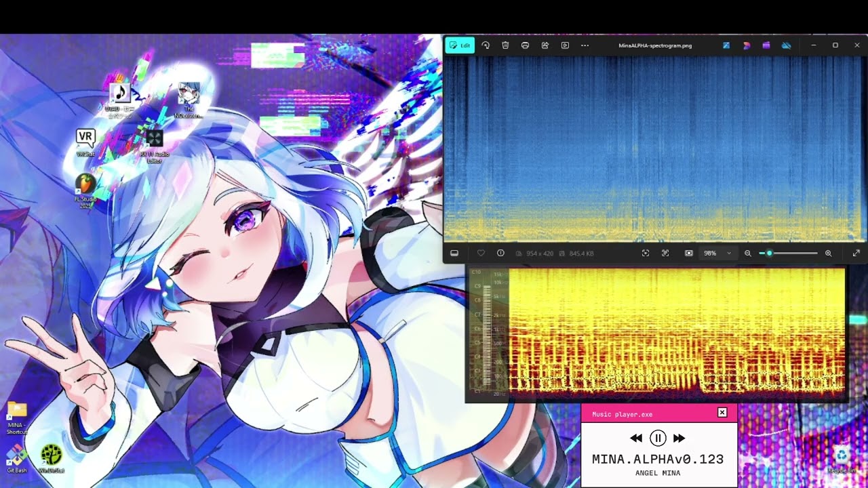
Task: Open the MINA folder shortcut
Action: point(17,418)
